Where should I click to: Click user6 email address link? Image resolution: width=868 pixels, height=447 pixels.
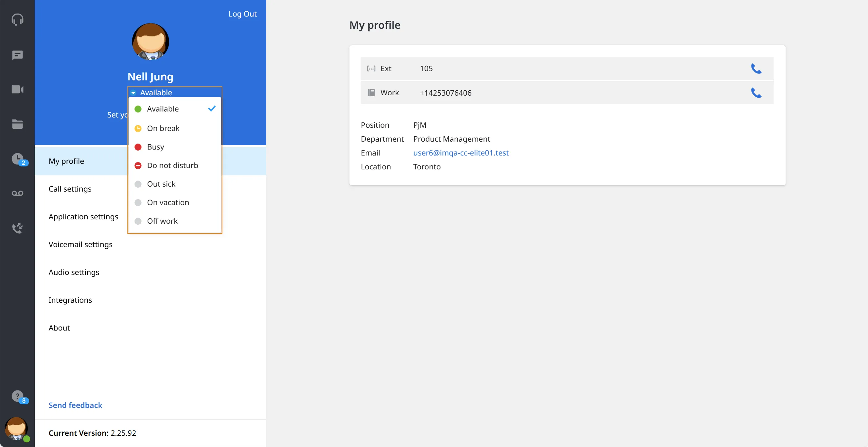tap(461, 153)
